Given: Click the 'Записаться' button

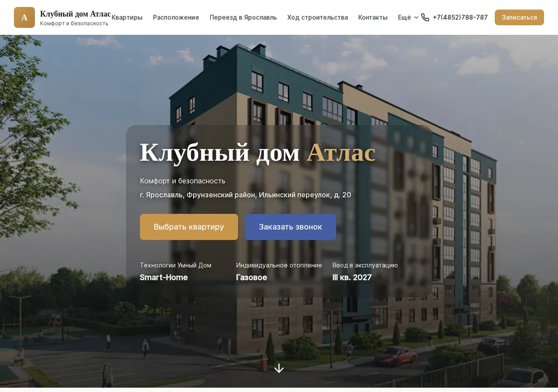Looking at the screenshot, I should click(519, 17).
